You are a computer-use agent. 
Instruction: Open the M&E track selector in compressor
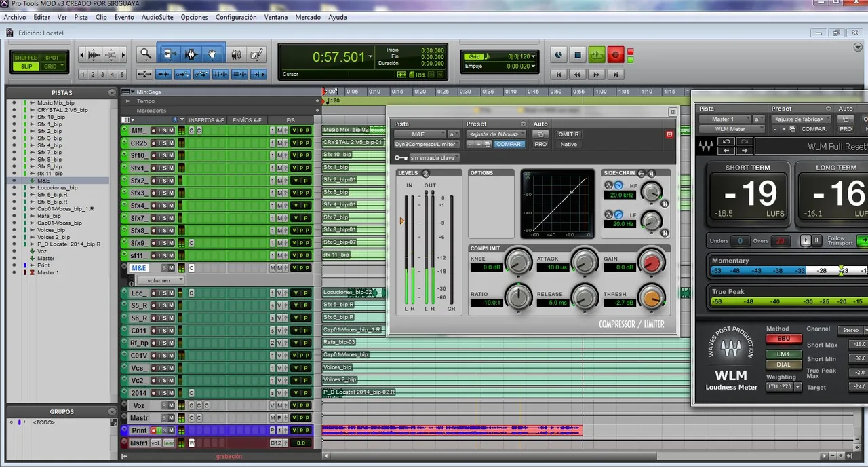pos(419,134)
